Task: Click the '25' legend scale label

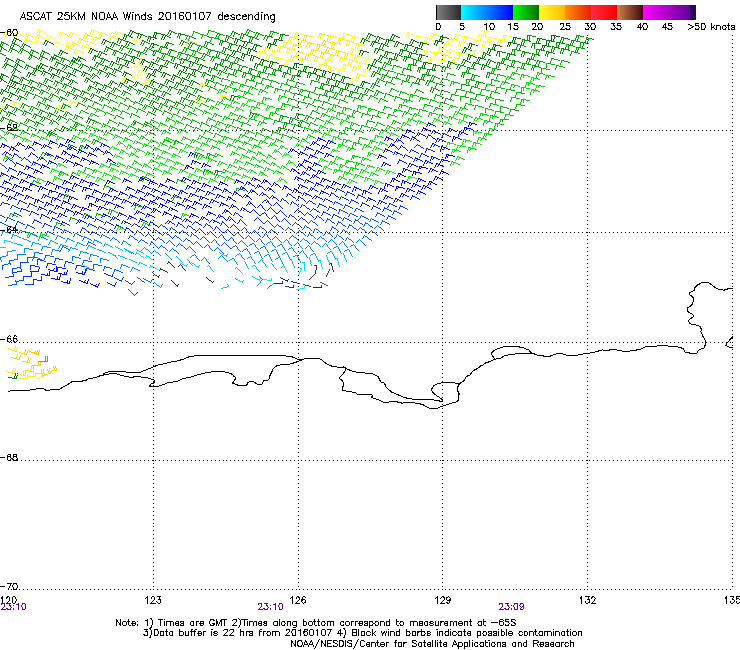Action: tap(565, 27)
